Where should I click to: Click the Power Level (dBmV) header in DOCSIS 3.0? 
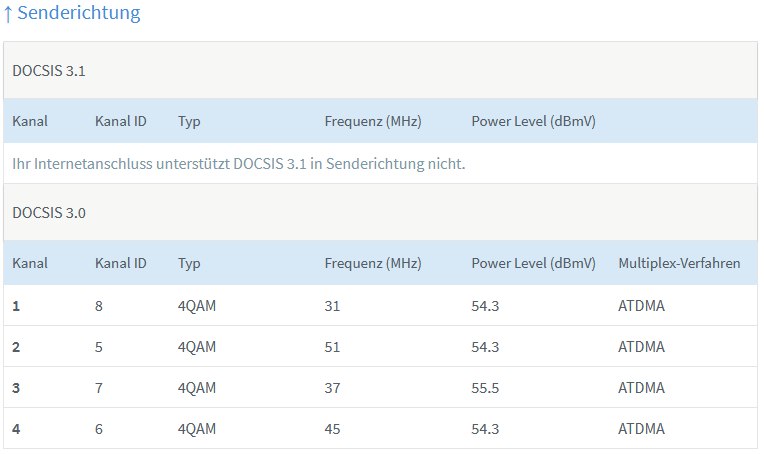tap(533, 263)
